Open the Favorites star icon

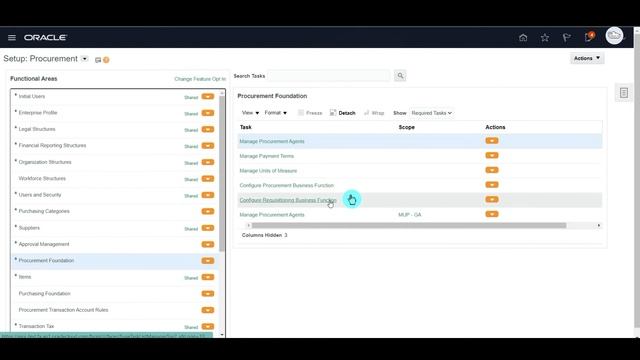coord(544,38)
